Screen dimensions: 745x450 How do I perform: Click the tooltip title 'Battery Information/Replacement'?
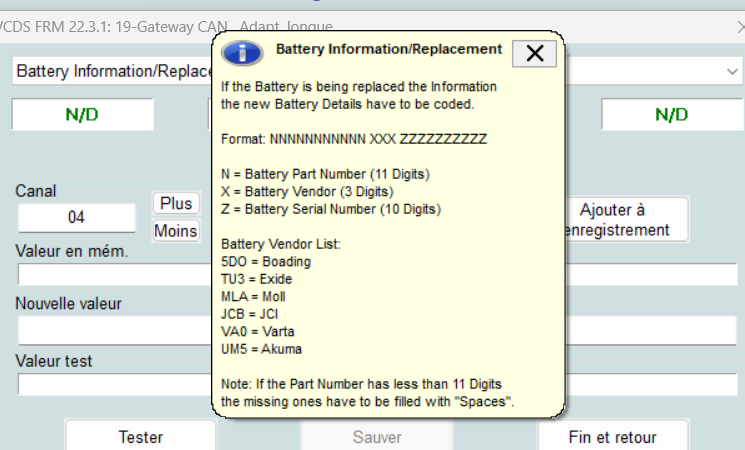pos(389,49)
